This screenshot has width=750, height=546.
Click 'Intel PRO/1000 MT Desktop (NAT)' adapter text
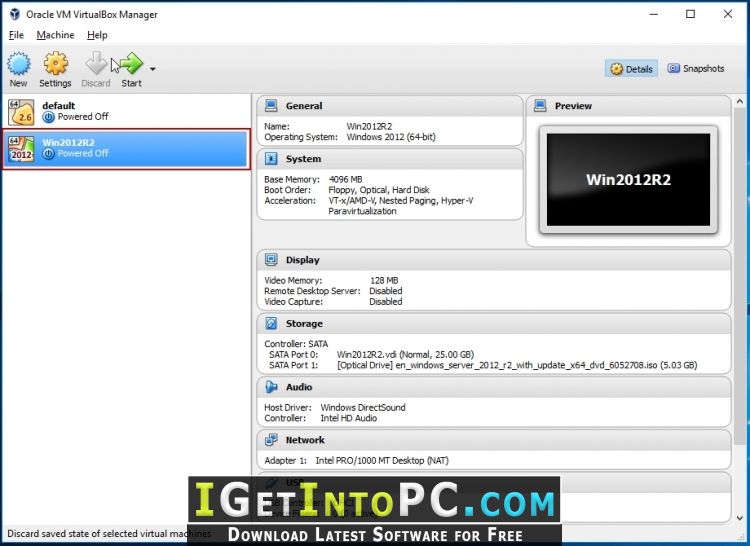[382, 460]
